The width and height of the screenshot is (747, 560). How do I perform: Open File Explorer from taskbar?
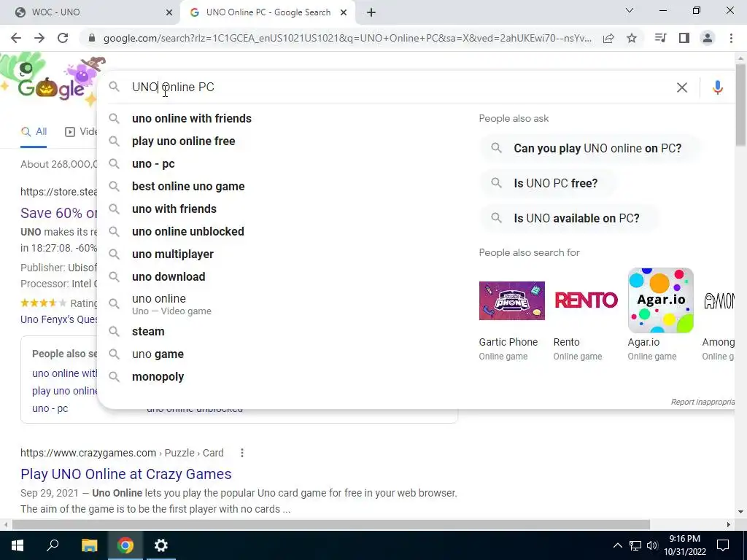point(89,545)
